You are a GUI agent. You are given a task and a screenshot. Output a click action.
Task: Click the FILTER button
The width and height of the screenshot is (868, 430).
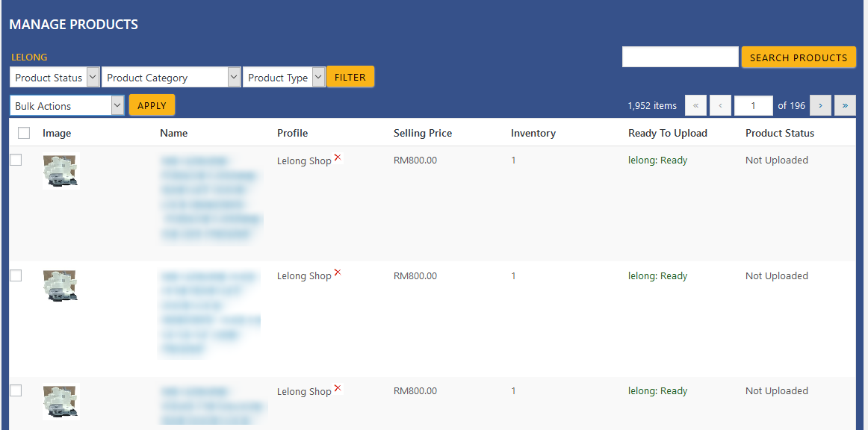pos(350,77)
